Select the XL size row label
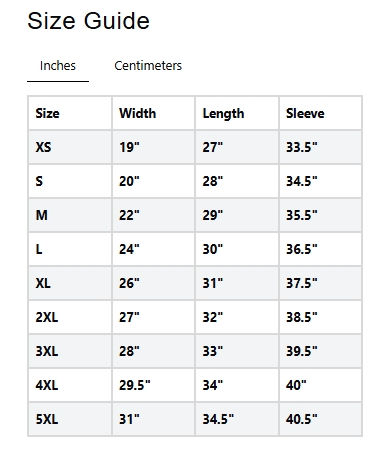Viewport: 391px width, 462px height. [43, 283]
